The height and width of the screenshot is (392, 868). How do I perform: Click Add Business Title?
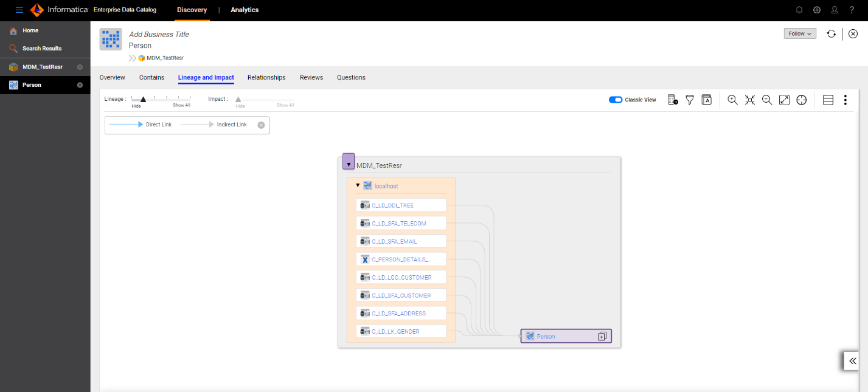159,35
